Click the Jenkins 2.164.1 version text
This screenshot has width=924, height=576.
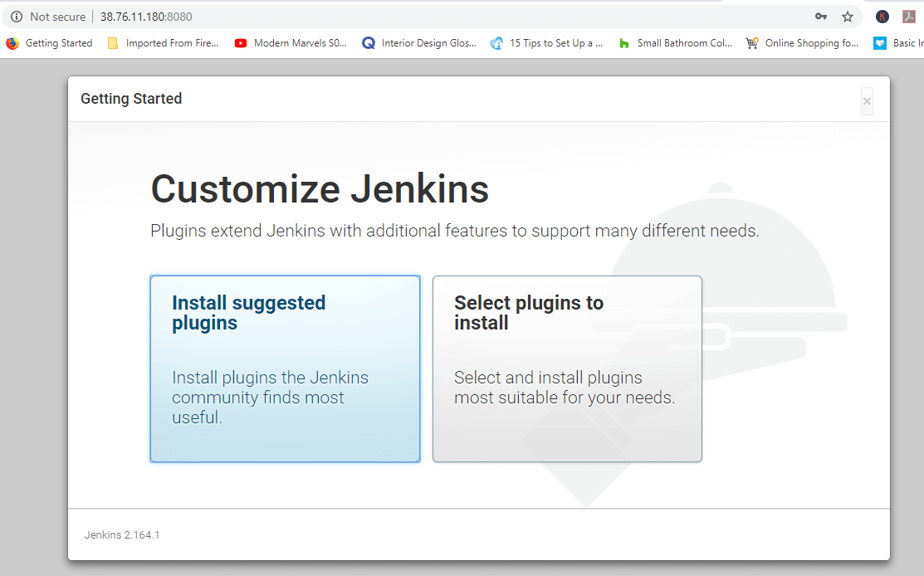point(122,535)
